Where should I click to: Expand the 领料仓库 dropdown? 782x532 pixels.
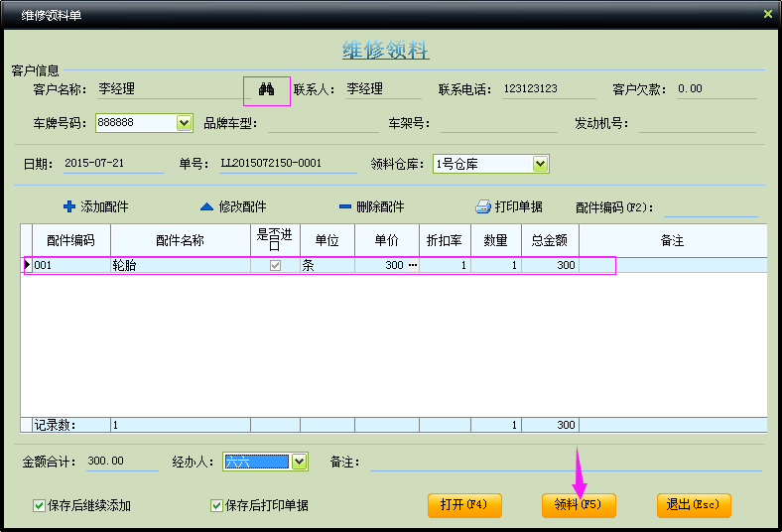(540, 164)
